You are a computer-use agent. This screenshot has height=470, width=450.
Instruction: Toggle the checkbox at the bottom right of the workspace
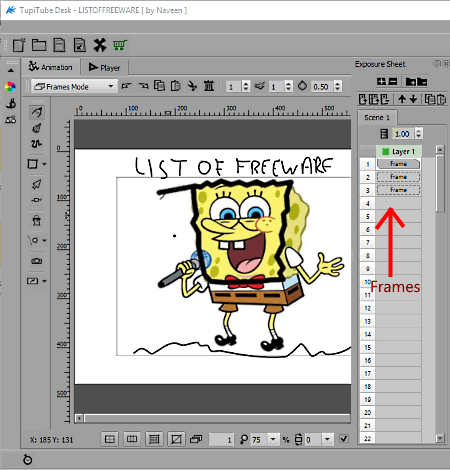pyautogui.click(x=344, y=439)
